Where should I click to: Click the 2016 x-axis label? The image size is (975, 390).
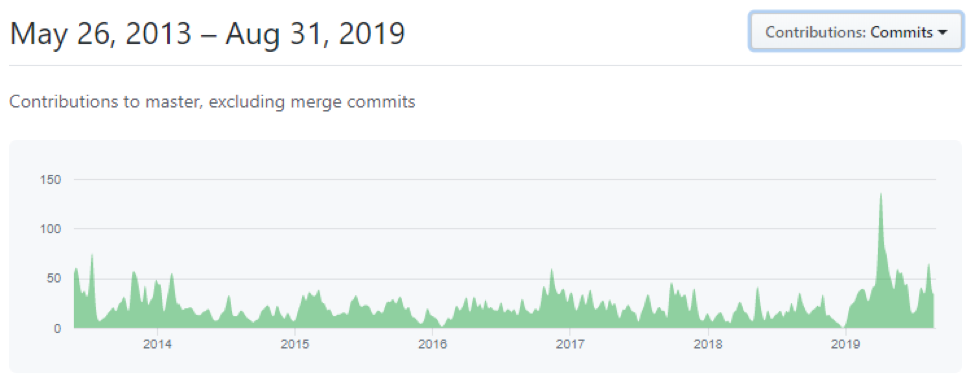433,344
